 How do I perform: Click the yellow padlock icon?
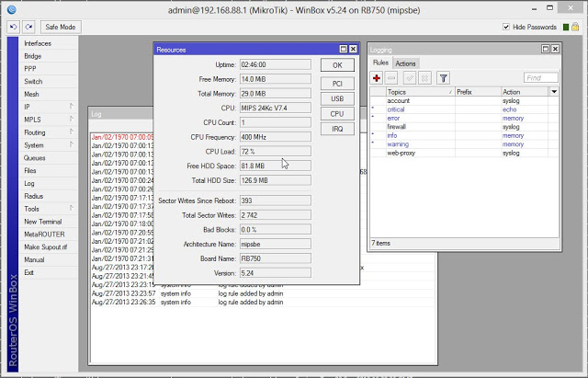(x=575, y=27)
